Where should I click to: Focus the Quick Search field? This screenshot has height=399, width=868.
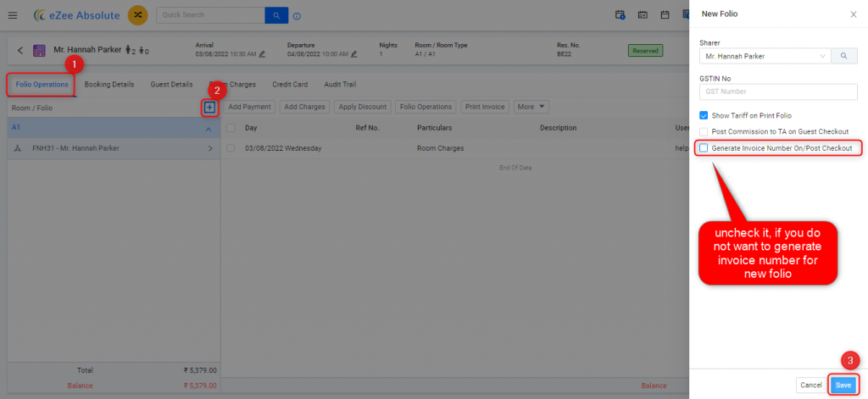[x=211, y=15]
